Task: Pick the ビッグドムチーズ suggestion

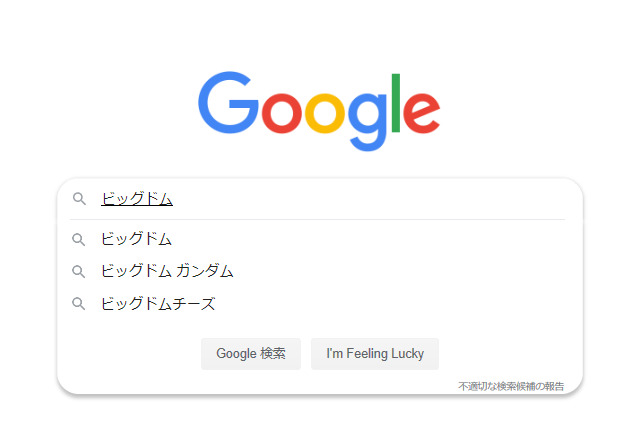Action: [158, 304]
